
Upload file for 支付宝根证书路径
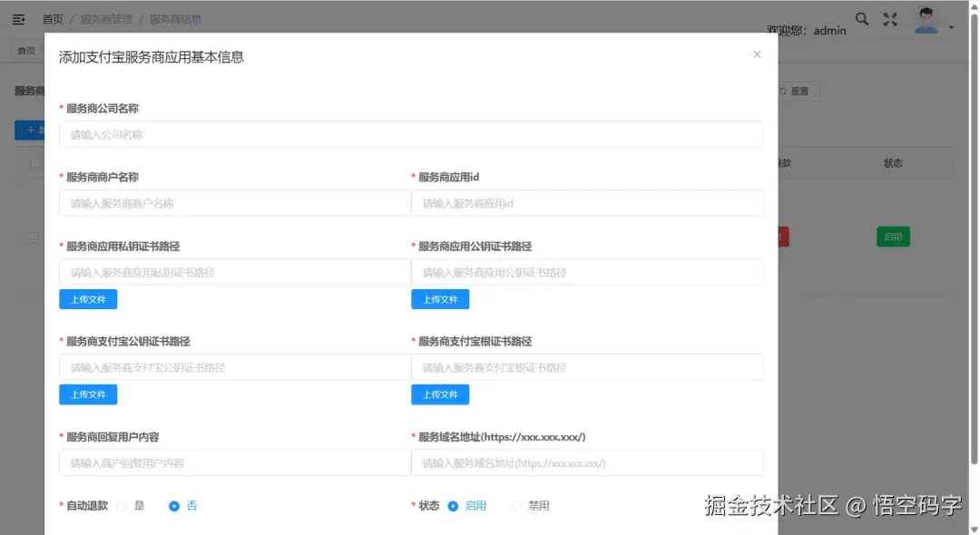pos(440,394)
